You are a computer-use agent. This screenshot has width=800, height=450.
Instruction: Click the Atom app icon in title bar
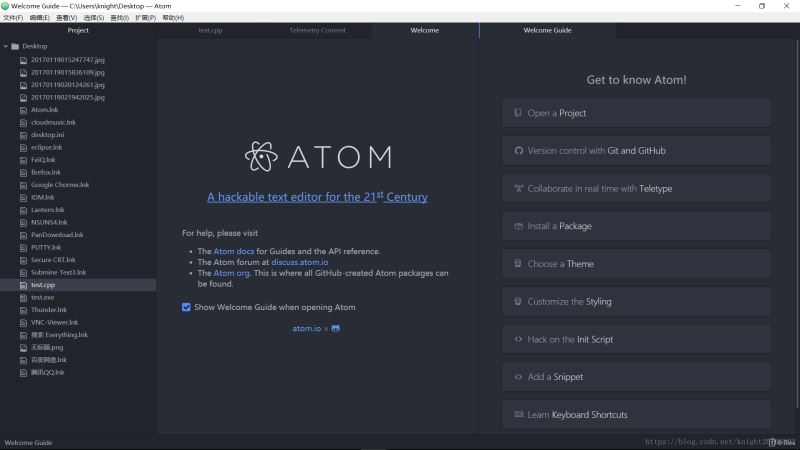pyautogui.click(x=5, y=6)
